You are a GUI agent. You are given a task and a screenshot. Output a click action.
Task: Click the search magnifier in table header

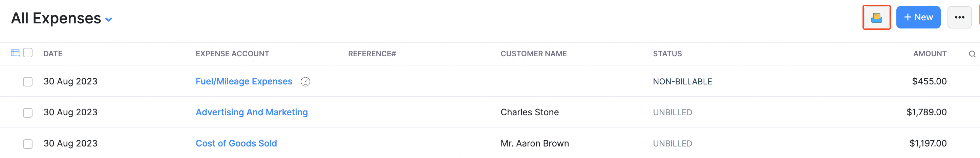click(972, 54)
